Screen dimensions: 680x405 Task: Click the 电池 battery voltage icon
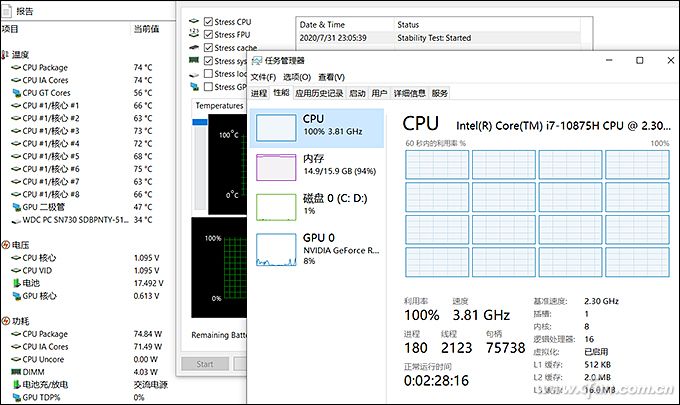tap(16, 283)
